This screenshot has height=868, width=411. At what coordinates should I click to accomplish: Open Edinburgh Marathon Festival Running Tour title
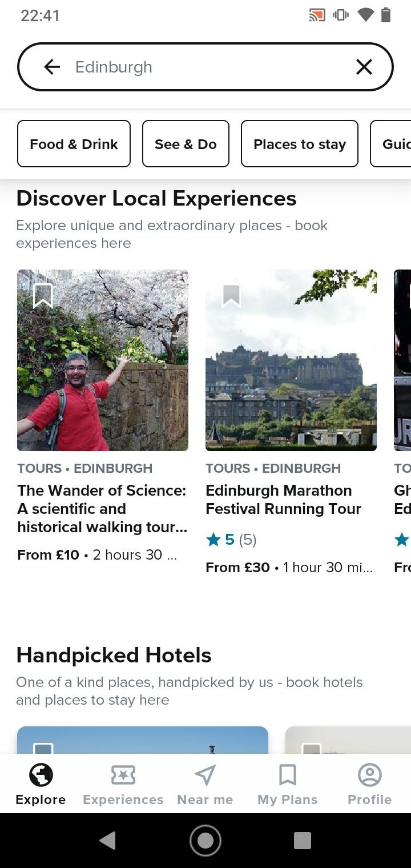pyautogui.click(x=283, y=500)
